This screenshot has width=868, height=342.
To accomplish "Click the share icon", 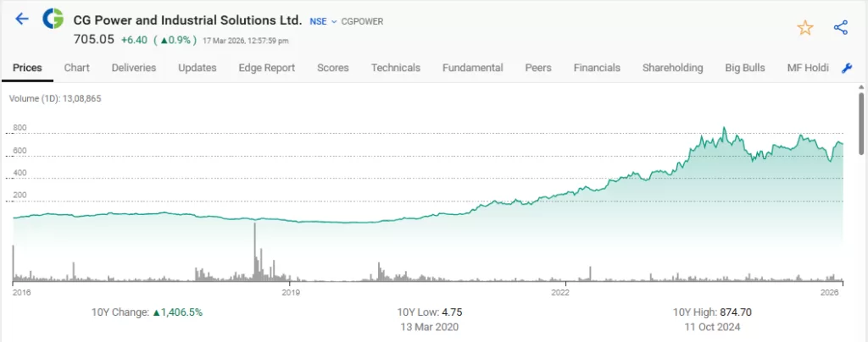I will tap(841, 28).
